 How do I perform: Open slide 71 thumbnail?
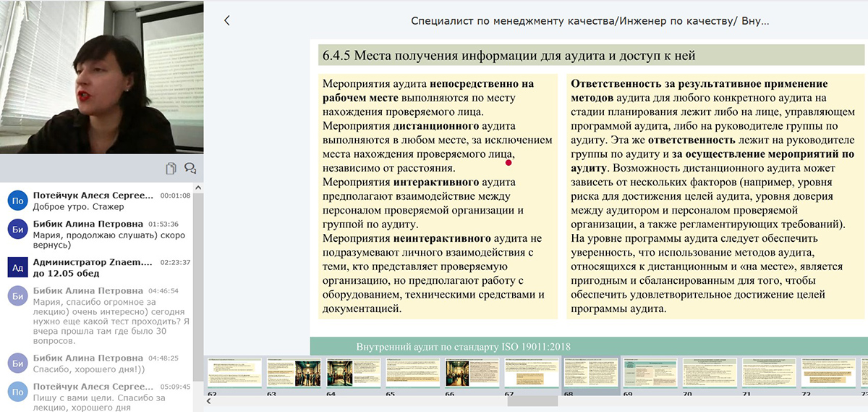768,374
